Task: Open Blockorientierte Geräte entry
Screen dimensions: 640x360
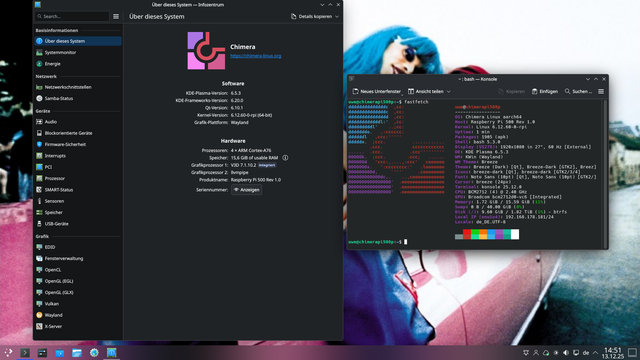Action: [78, 133]
